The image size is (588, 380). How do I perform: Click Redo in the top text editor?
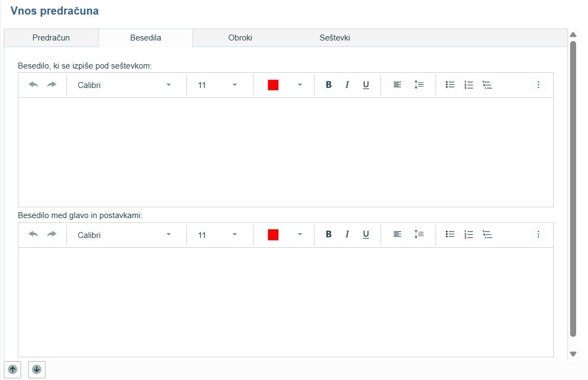click(52, 85)
